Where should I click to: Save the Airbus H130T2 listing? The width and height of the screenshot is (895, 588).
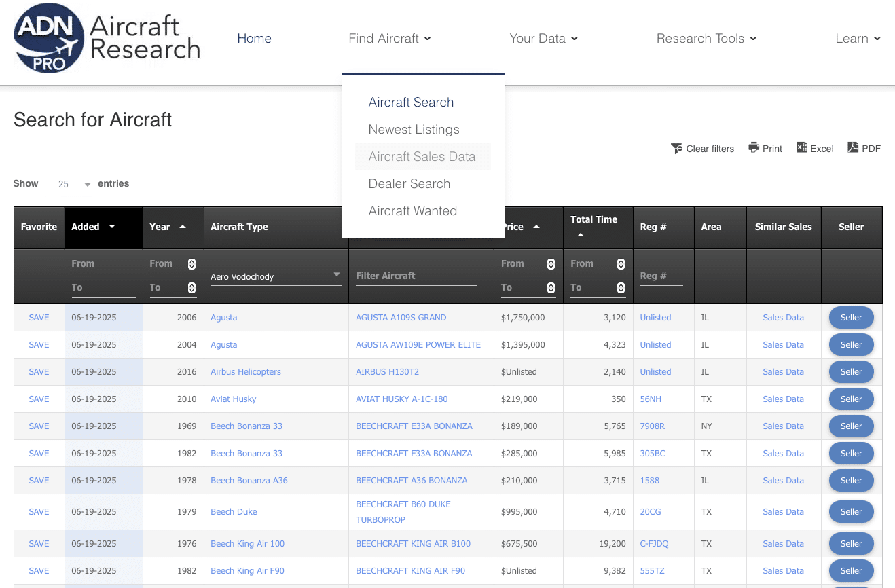pyautogui.click(x=39, y=372)
